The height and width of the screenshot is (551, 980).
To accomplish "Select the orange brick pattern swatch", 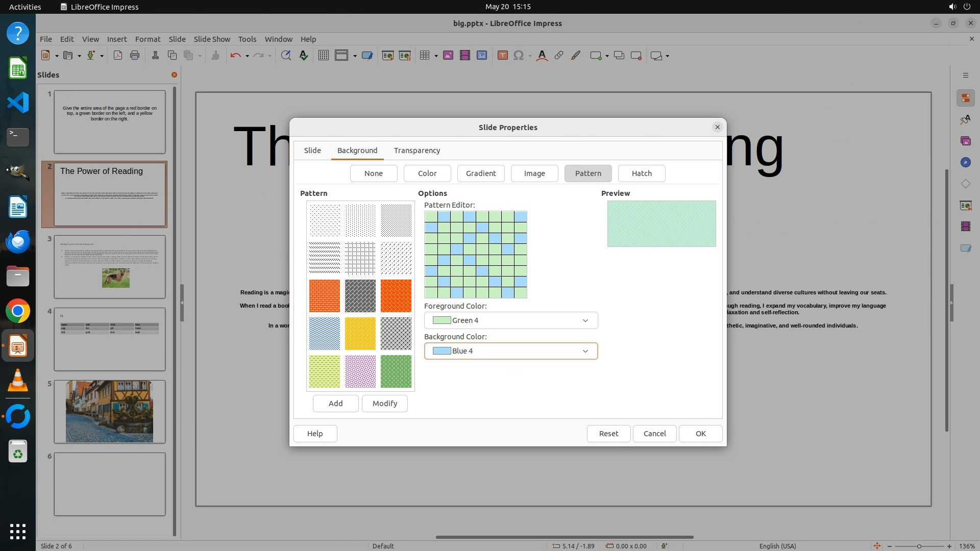I will [x=324, y=296].
